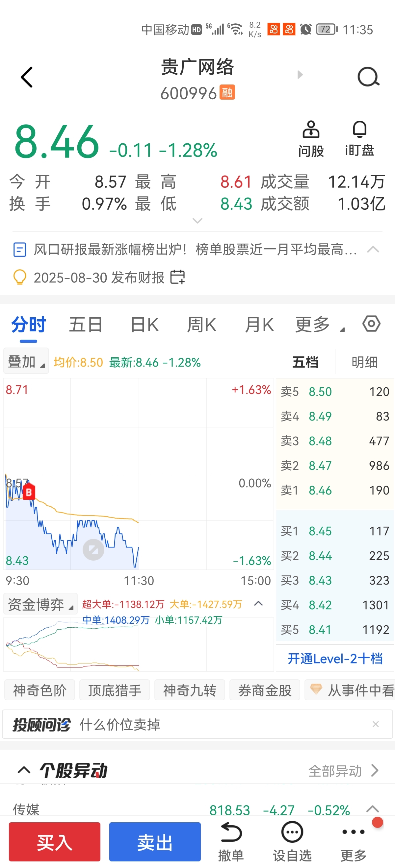The height and width of the screenshot is (868, 395).
Task: Tap 均价:8.50 average price label
Action: 78,362
